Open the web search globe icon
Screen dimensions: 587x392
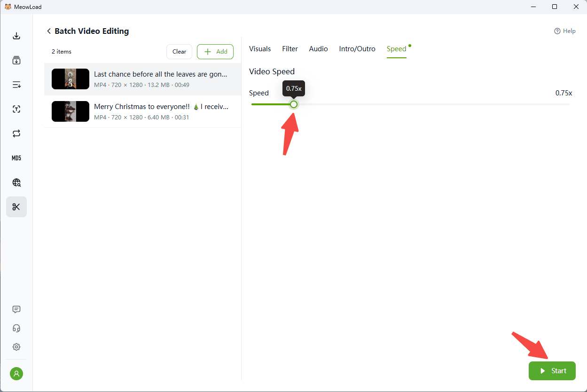click(16, 182)
